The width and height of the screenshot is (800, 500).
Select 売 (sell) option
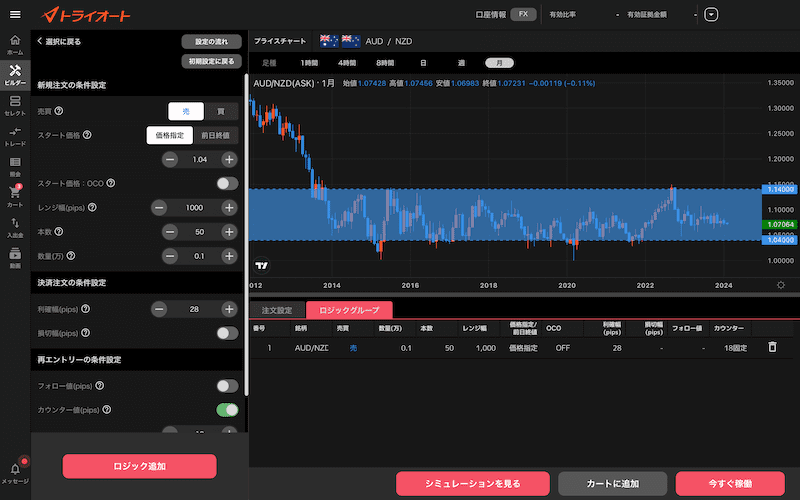pyautogui.click(x=186, y=111)
